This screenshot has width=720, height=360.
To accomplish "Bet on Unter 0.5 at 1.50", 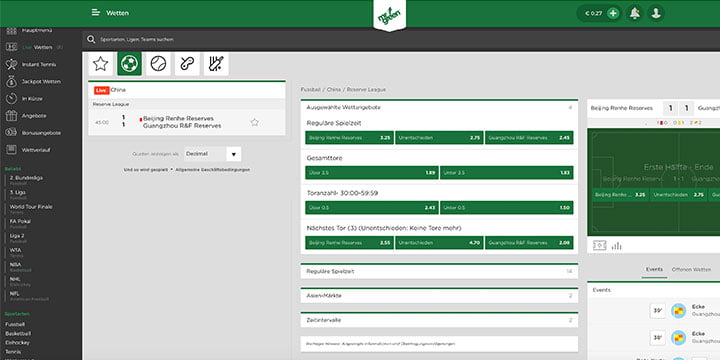I will [506, 208].
